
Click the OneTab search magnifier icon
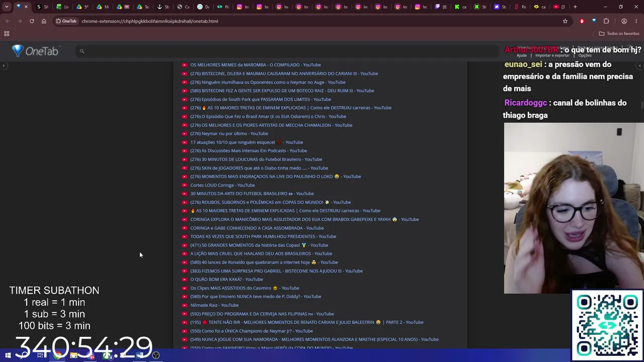click(x=82, y=51)
